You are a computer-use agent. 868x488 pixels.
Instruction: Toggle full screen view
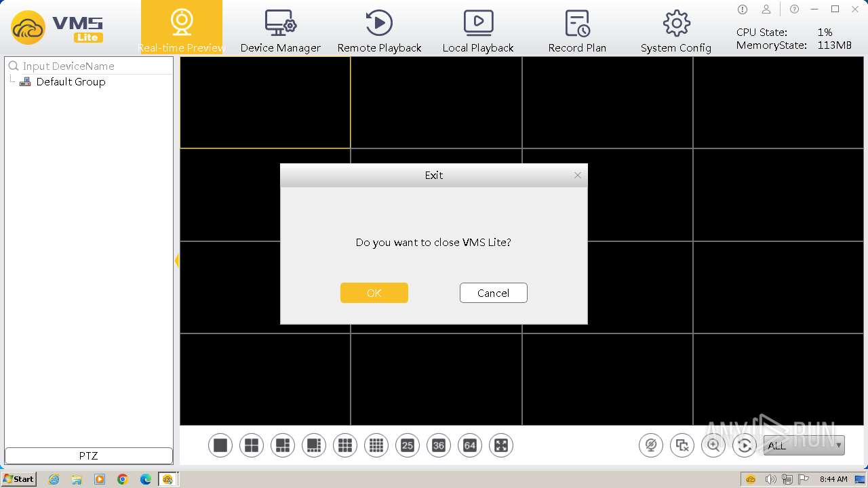pos(501,445)
